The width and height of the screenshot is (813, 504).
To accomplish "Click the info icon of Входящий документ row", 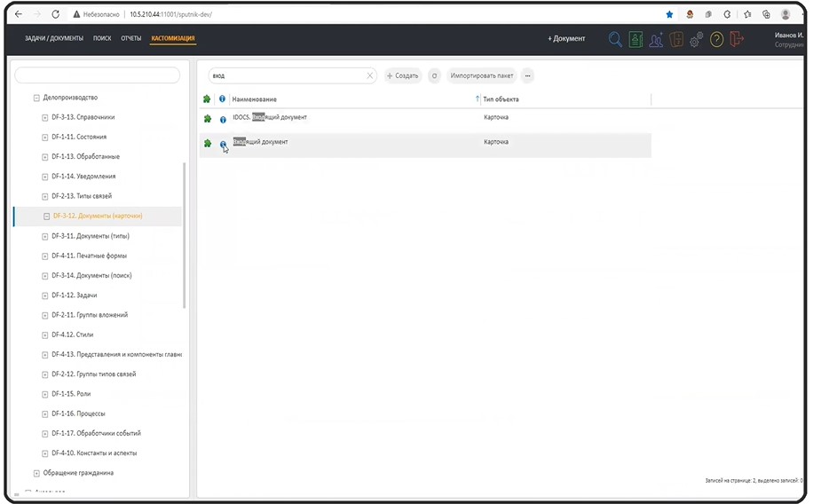I will (x=223, y=144).
